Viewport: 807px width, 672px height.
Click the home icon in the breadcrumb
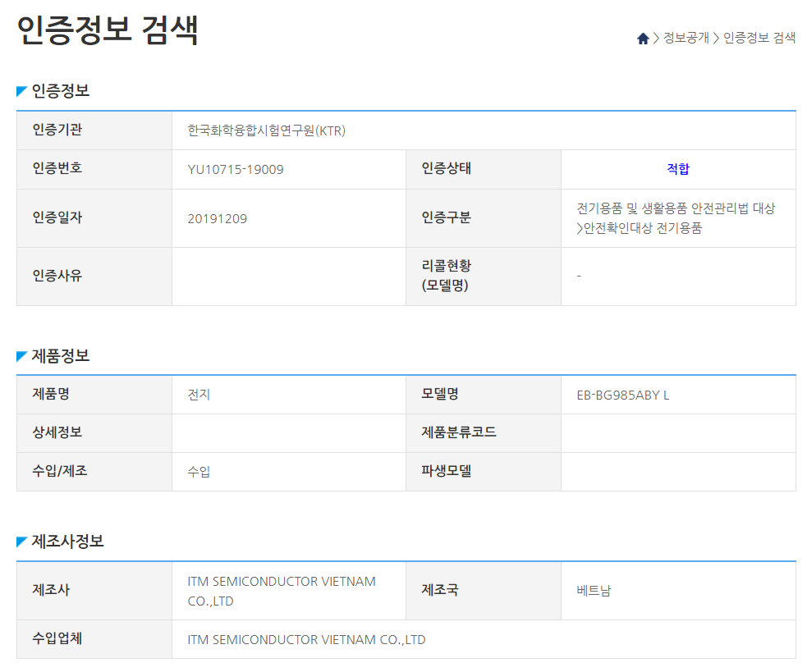pos(643,39)
